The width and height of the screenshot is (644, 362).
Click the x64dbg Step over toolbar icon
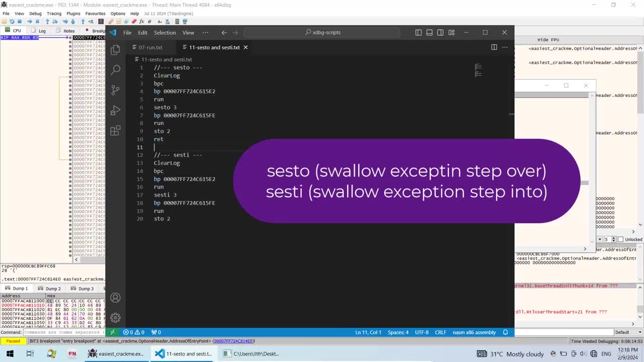(x=55, y=22)
